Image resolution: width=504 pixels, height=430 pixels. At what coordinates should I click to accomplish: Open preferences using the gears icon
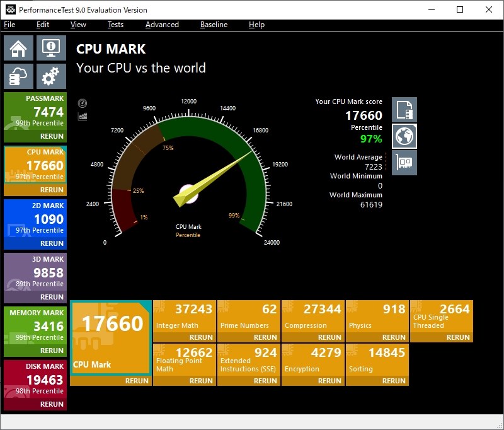click(x=51, y=76)
